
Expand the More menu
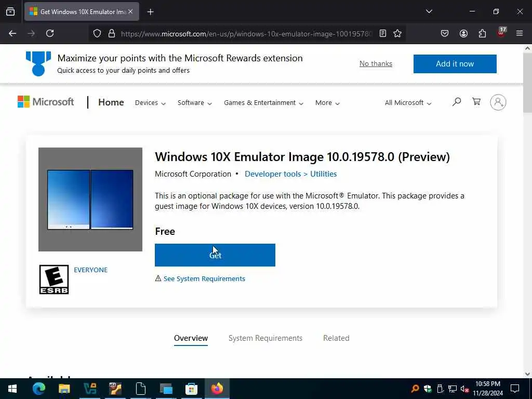pos(327,103)
